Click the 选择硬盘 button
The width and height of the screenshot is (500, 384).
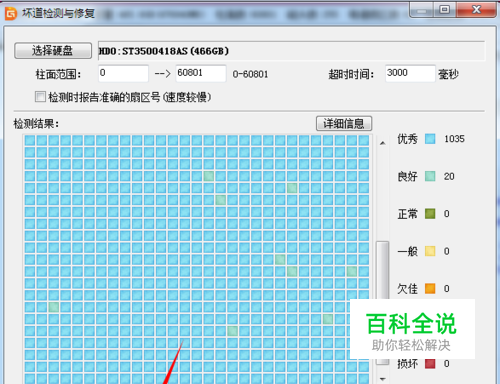pyautogui.click(x=53, y=51)
